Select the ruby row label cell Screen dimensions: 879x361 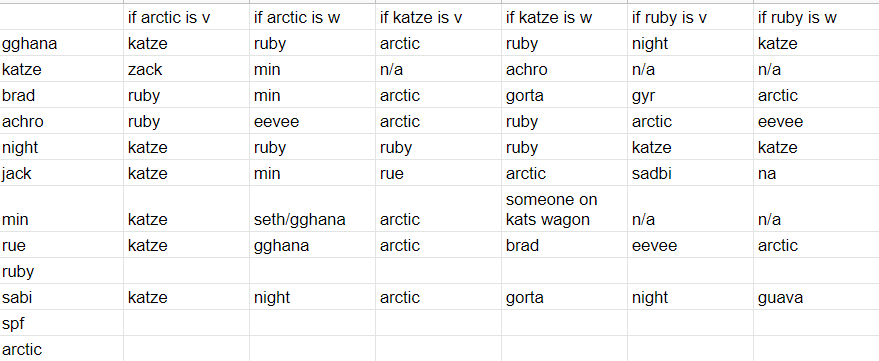point(62,271)
